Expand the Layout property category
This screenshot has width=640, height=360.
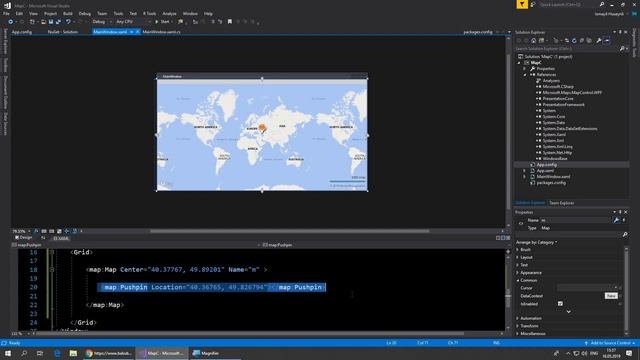pyautogui.click(x=518, y=257)
